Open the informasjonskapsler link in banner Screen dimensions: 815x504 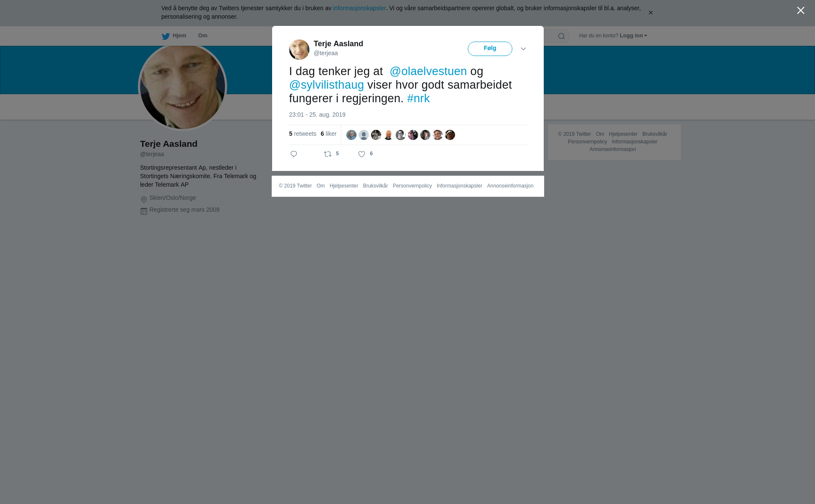coord(359,8)
